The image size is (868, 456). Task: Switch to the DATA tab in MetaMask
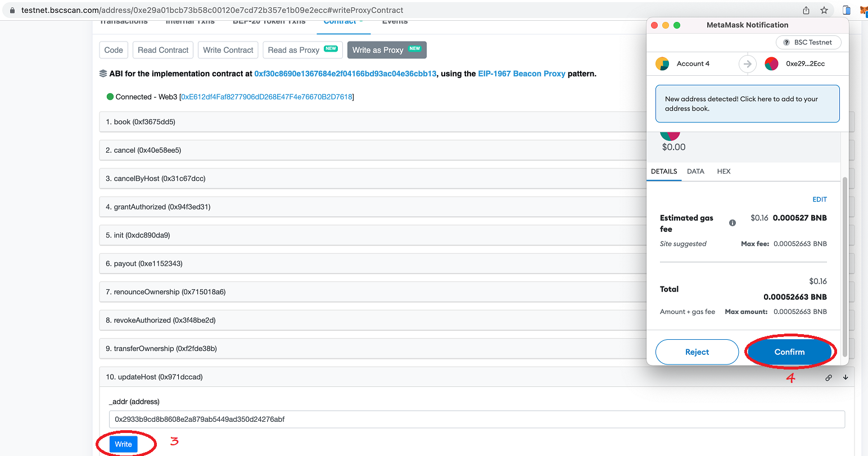(695, 171)
